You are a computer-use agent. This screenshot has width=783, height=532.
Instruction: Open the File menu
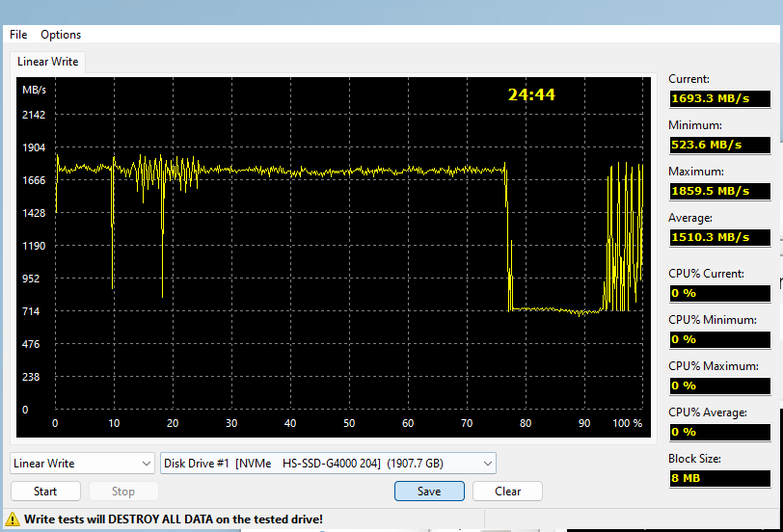(x=18, y=35)
